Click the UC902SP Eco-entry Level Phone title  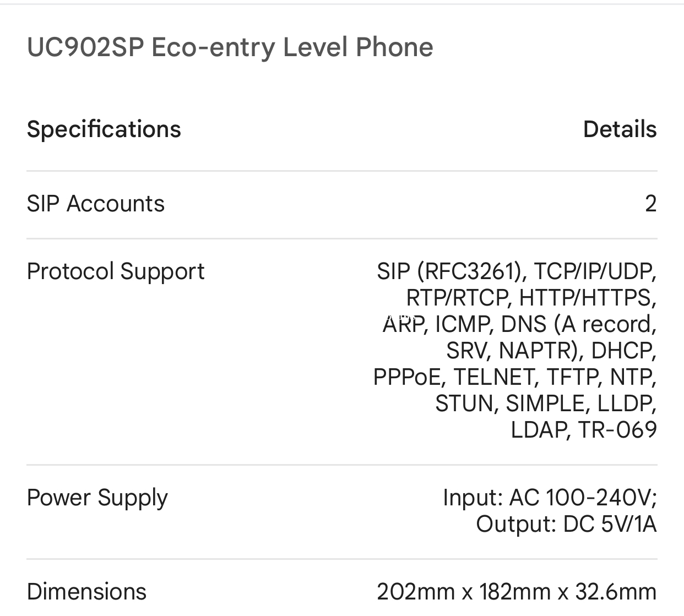(x=230, y=47)
